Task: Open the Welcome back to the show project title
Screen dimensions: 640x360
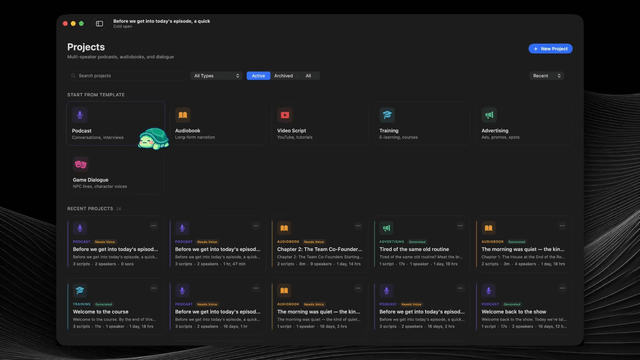Action: point(513,312)
